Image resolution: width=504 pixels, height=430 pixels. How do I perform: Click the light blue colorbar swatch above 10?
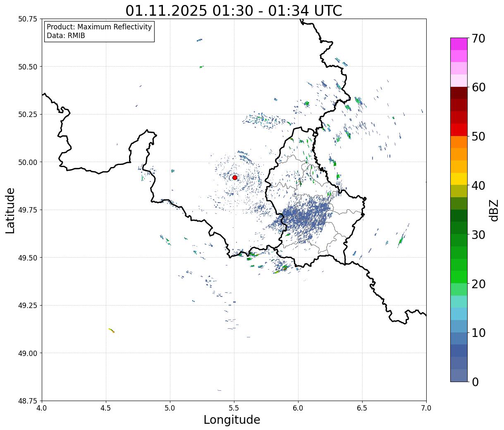pos(459,314)
